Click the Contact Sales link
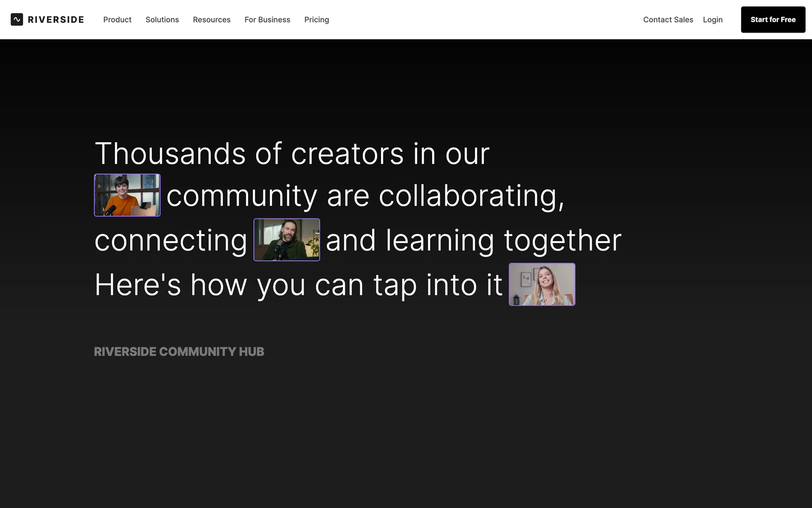Image resolution: width=812 pixels, height=508 pixels. click(668, 19)
